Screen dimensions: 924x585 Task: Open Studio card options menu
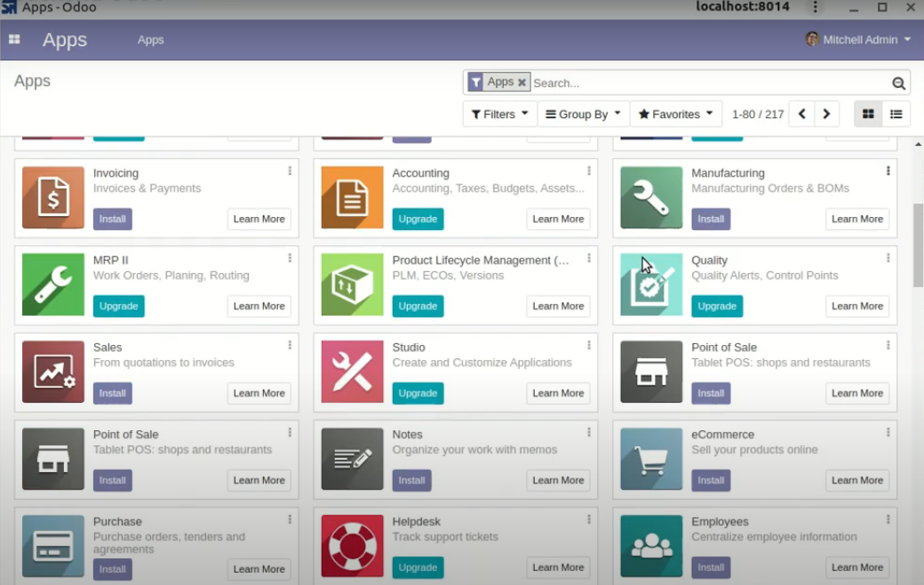[589, 345]
